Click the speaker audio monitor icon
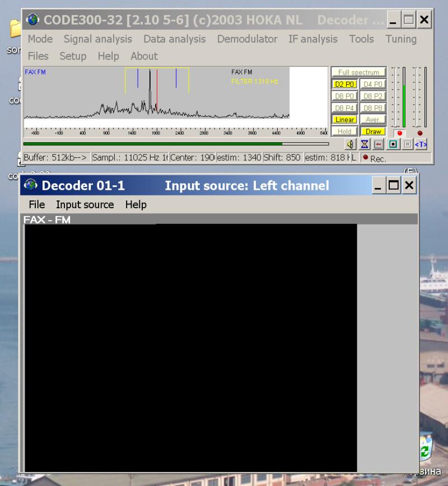The image size is (448, 486). 351,144
